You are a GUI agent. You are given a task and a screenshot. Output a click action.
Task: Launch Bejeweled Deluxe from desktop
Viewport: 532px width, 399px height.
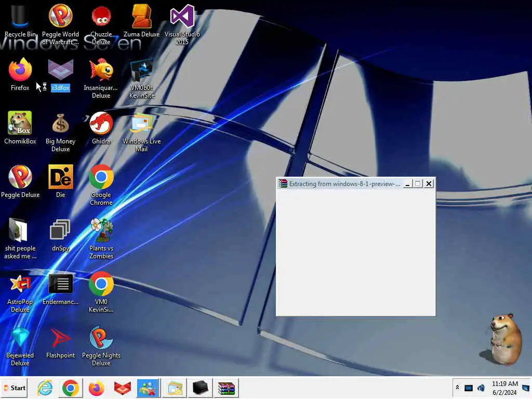click(x=20, y=345)
